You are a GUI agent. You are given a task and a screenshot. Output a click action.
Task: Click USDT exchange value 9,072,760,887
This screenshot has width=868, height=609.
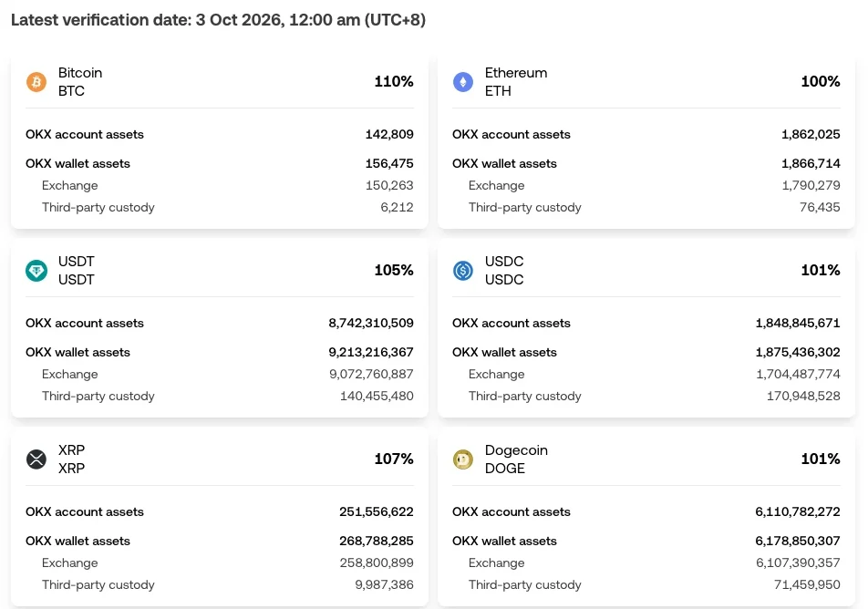[371, 375]
